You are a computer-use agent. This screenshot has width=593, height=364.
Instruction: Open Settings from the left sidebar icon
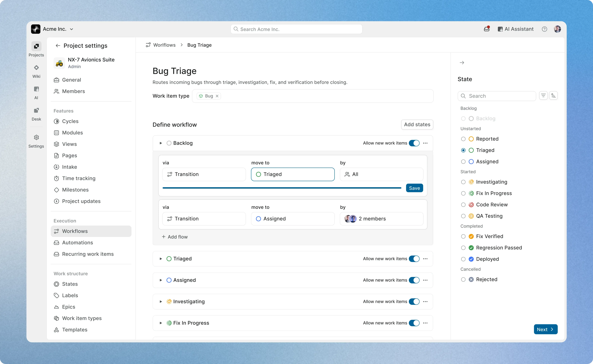click(x=36, y=137)
